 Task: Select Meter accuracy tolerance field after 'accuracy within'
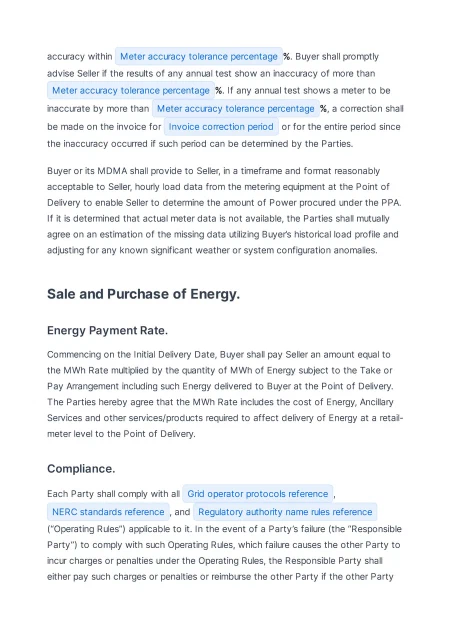(199, 56)
